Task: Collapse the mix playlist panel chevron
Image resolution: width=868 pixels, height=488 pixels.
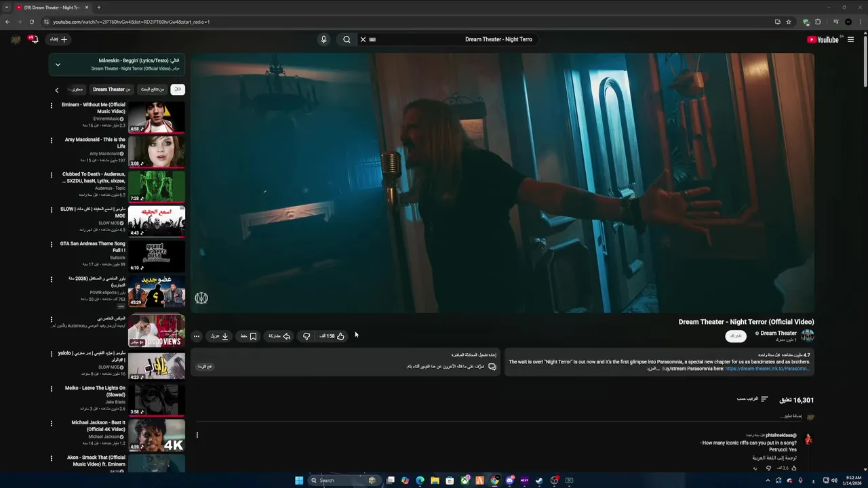Action: 58,64
